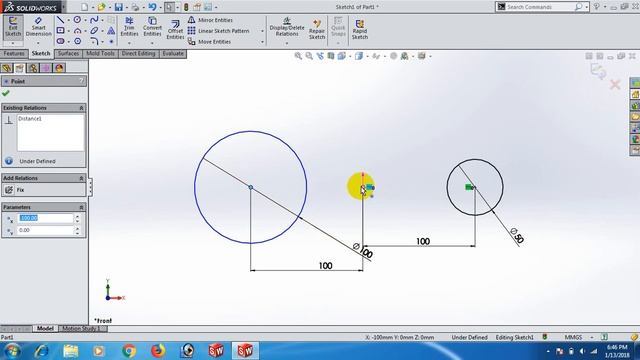Screen dimensions: 640x360
Task: Collapse the Add Relations section
Action: click(81, 178)
